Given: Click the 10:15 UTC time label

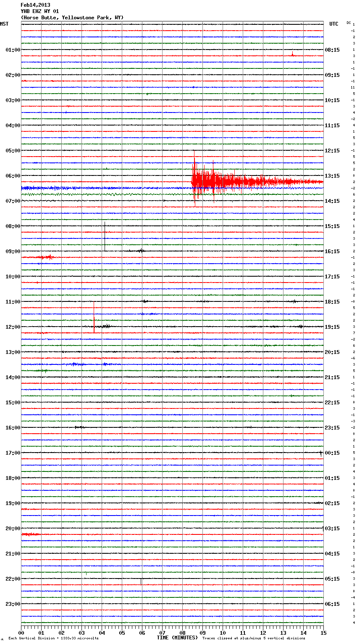Looking at the screenshot, I should (332, 100).
